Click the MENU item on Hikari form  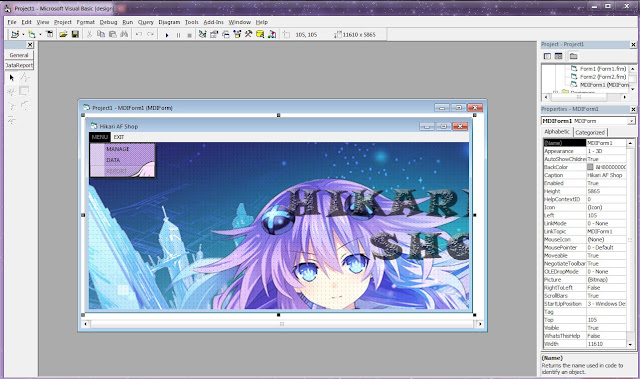[100, 137]
